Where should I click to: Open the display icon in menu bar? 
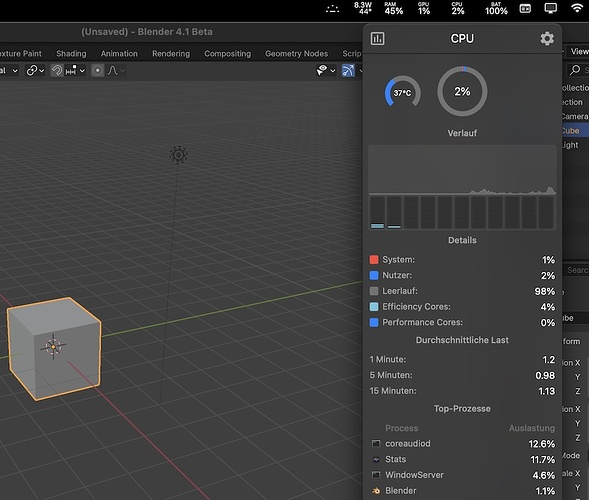click(551, 8)
